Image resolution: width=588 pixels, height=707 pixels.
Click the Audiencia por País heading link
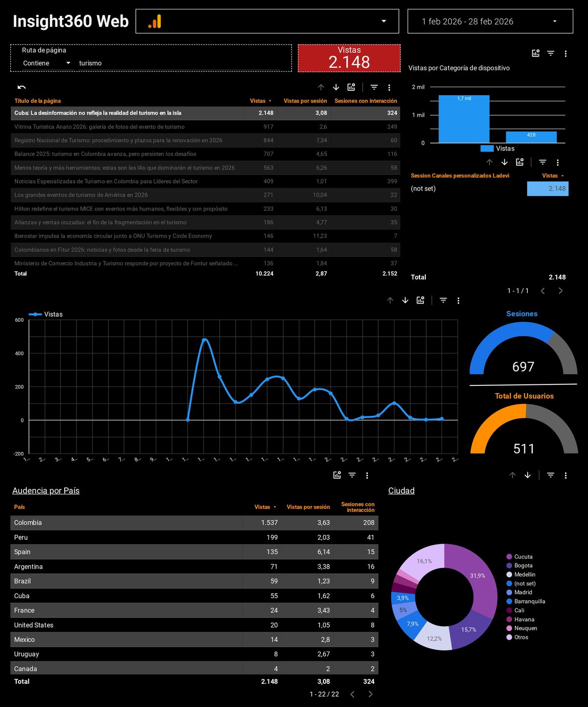tap(46, 491)
